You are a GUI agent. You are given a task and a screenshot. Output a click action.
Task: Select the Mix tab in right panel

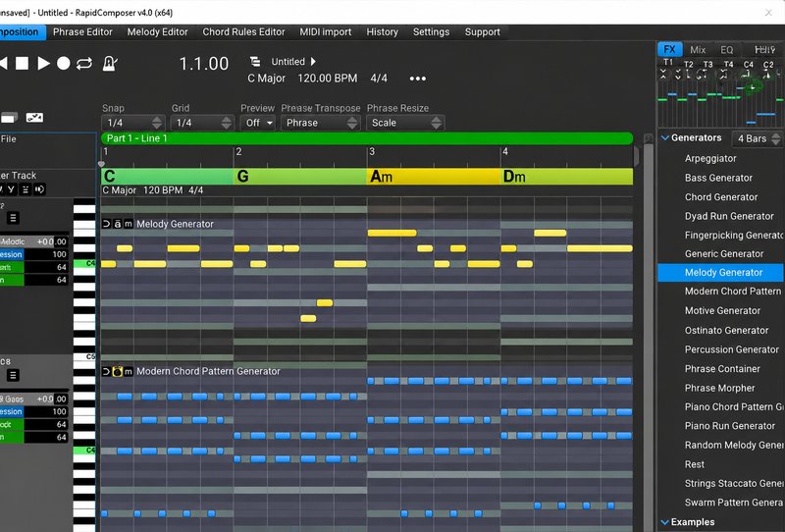point(698,50)
